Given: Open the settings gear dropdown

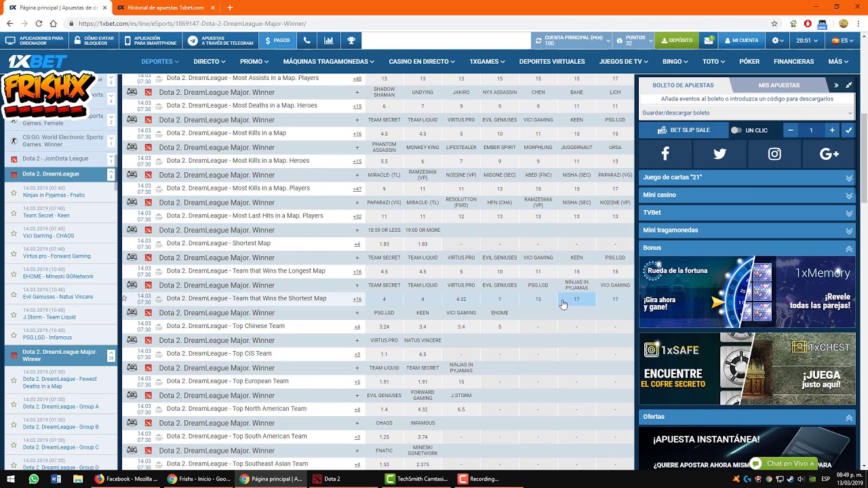Looking at the screenshot, I should pos(777,41).
